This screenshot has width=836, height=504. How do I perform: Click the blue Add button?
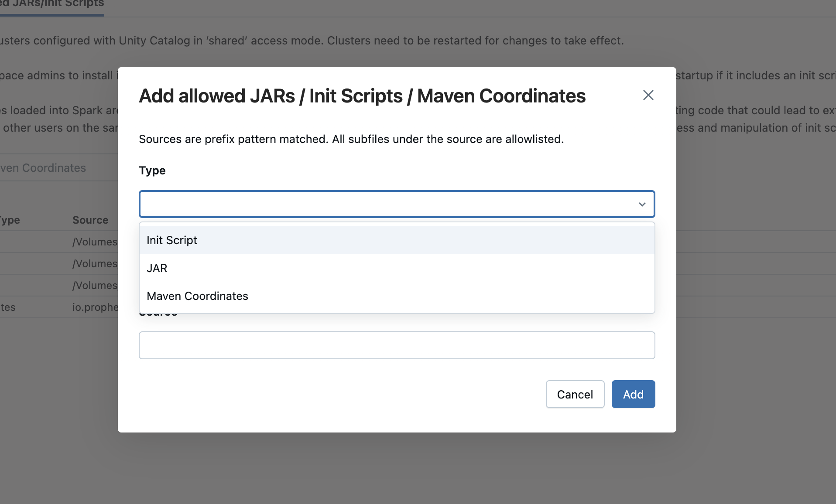coord(633,394)
